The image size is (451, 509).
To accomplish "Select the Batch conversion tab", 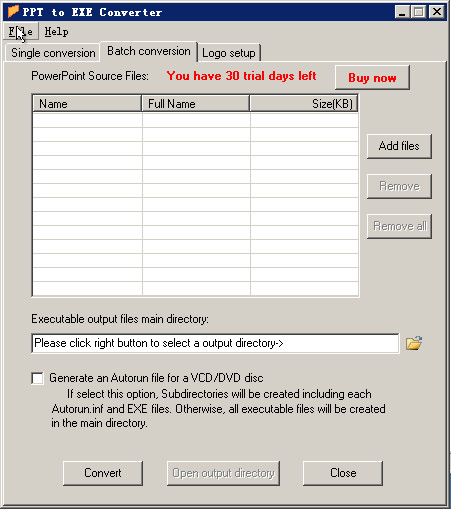I will [149, 51].
